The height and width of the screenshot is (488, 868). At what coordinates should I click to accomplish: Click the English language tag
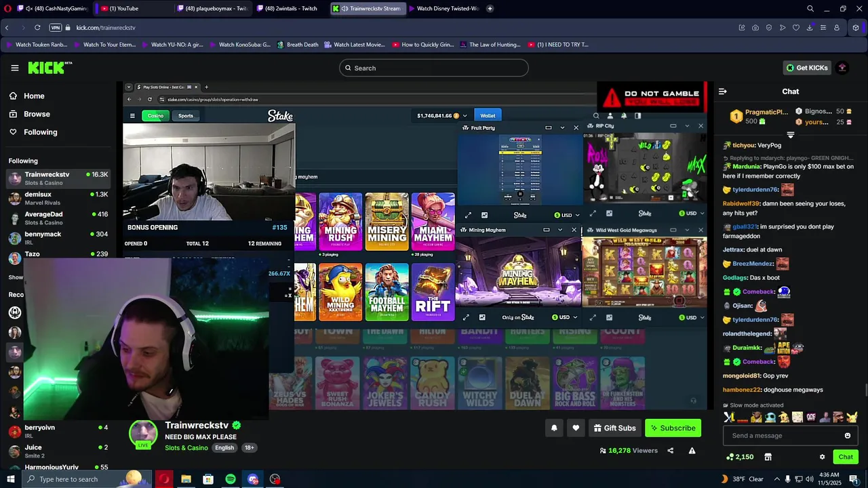224,448
